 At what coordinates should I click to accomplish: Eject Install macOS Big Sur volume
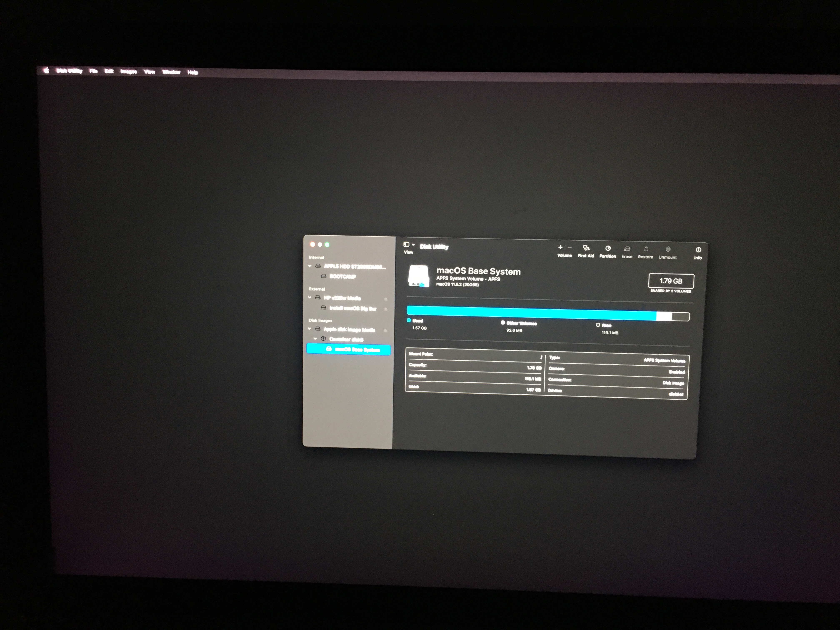[x=386, y=309]
